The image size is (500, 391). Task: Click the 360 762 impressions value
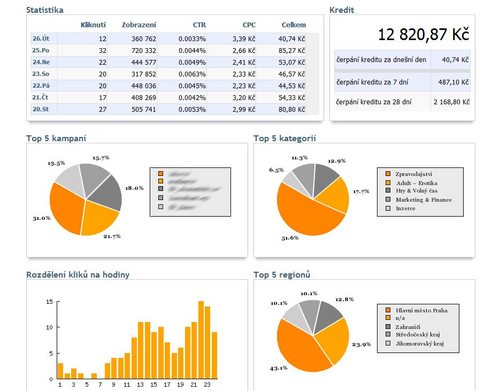click(x=144, y=39)
